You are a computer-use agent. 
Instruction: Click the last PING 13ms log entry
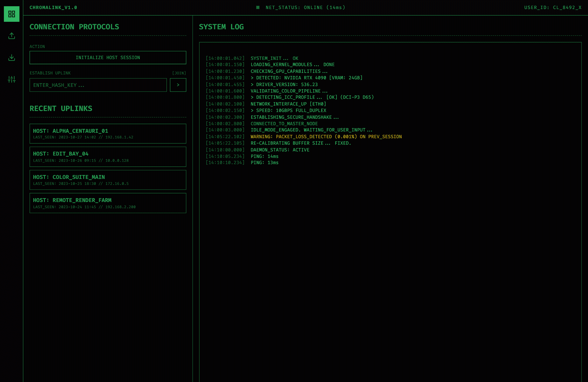(264, 163)
